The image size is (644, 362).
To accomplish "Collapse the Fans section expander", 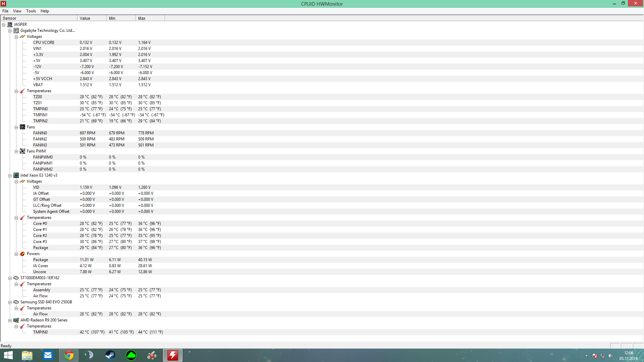I will [16, 127].
